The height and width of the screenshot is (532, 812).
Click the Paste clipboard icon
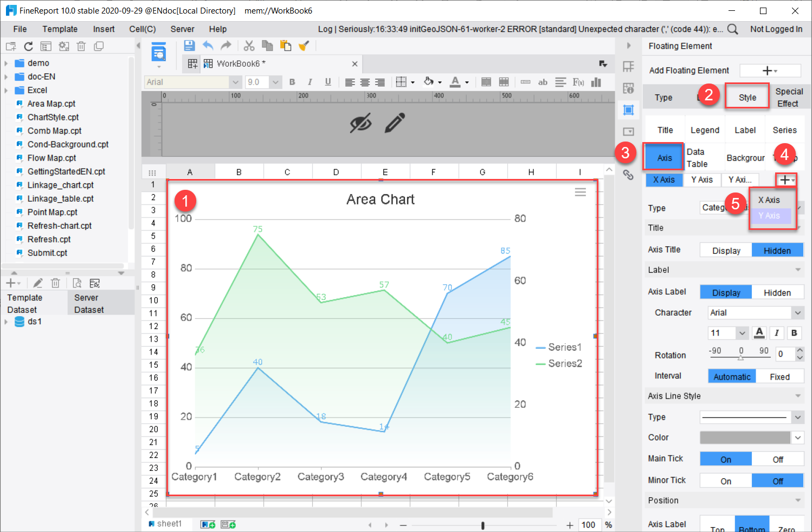tap(286, 46)
